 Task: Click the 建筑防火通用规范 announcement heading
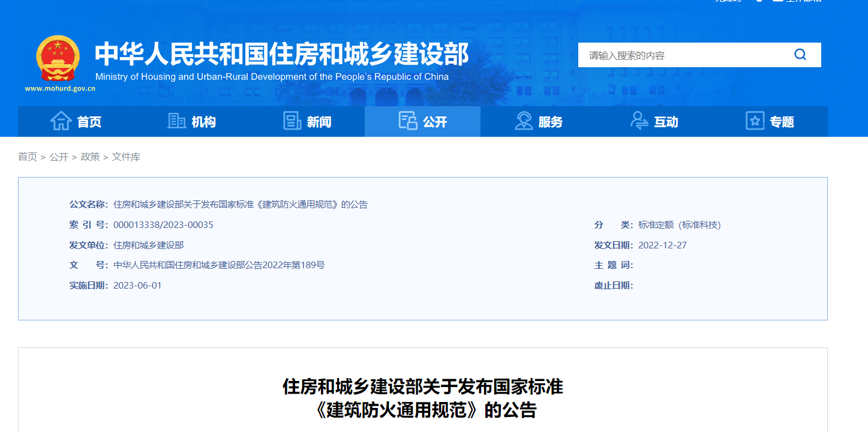pos(423,398)
